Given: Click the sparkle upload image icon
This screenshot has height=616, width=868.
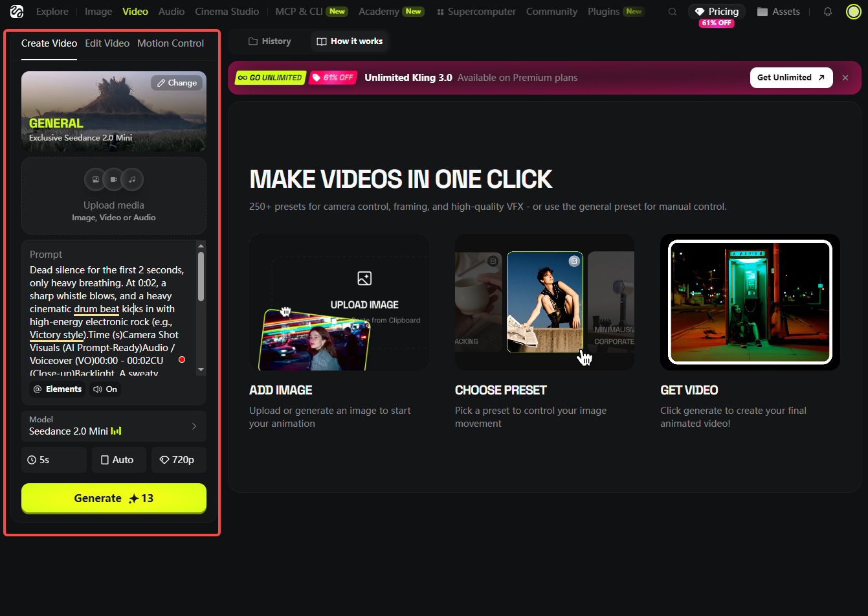Looking at the screenshot, I should [364, 279].
